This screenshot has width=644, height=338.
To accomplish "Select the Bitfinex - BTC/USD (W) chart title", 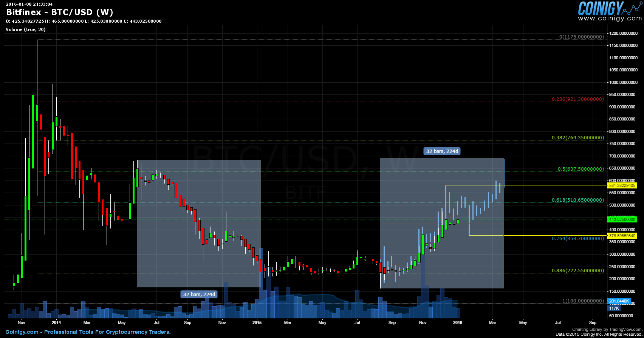I will [60, 12].
